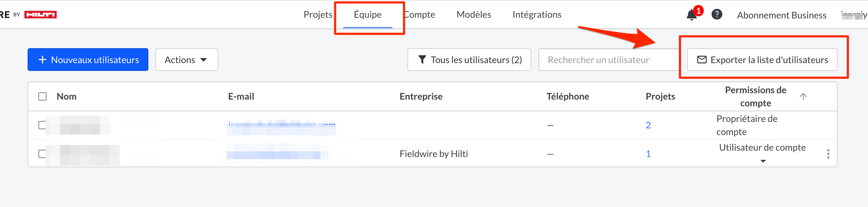This screenshot has height=207, width=868.
Task: Expand Utilisateur de compte permission dropdown
Action: point(763,161)
